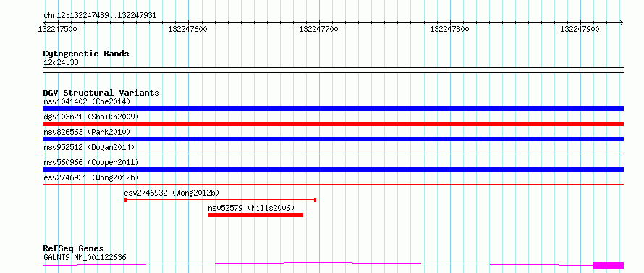Screen dimensions: 644x273
Task: Click the 132247700 ruler tick mark
Action: tap(319, 23)
